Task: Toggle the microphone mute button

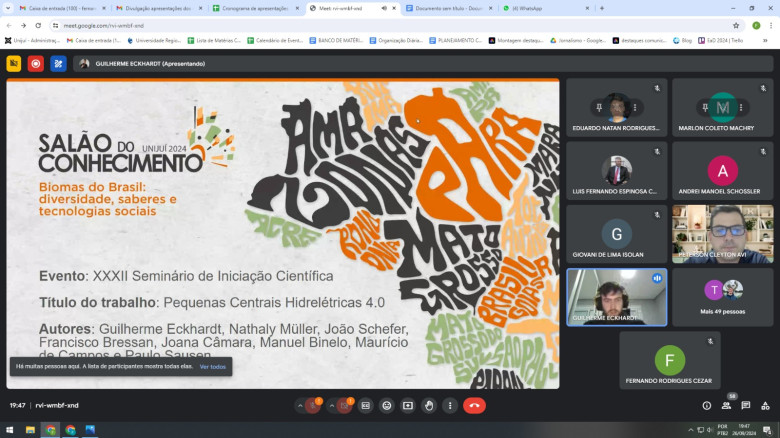Action: 312,405
